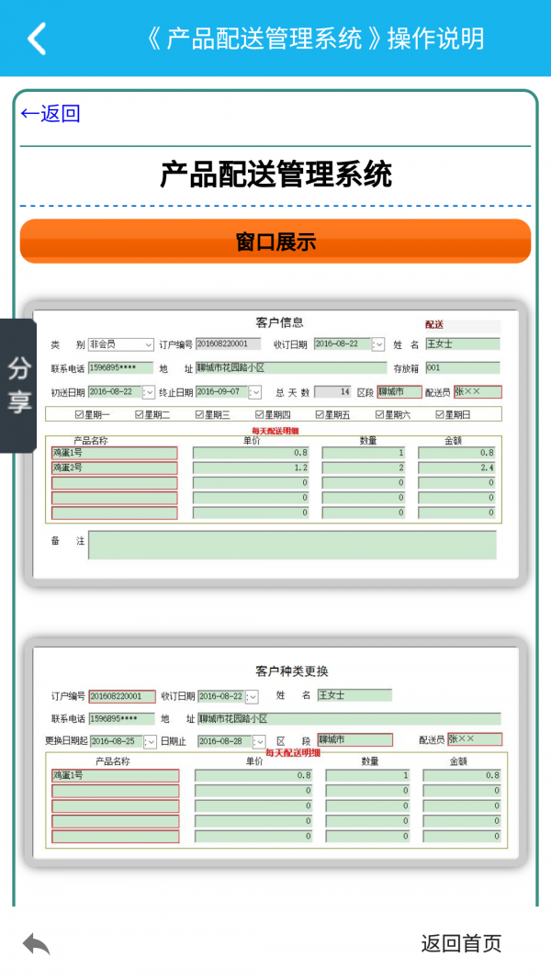Screen dimensions: 551x980
Task: Select the 姓名 王女士 field in 客户信息
Action: pyautogui.click(x=463, y=344)
